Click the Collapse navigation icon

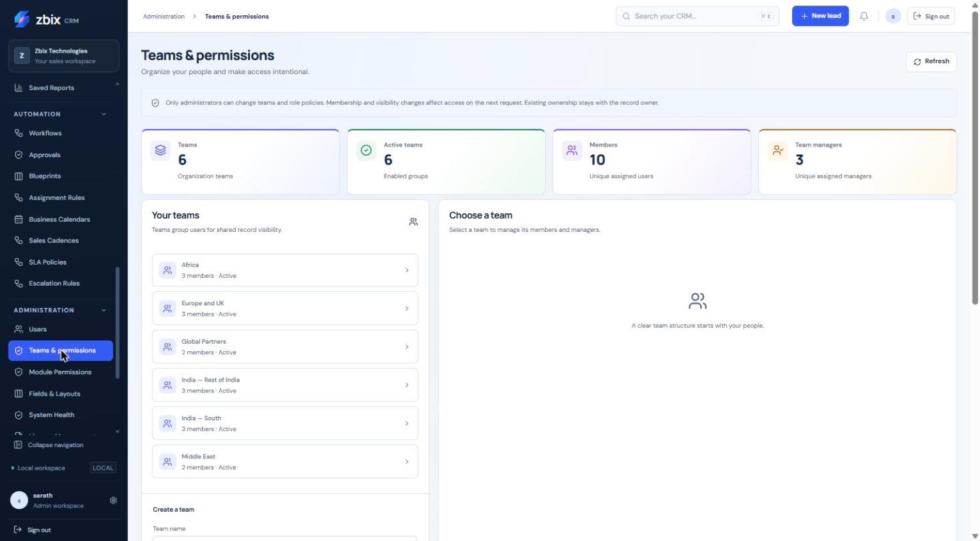click(18, 445)
